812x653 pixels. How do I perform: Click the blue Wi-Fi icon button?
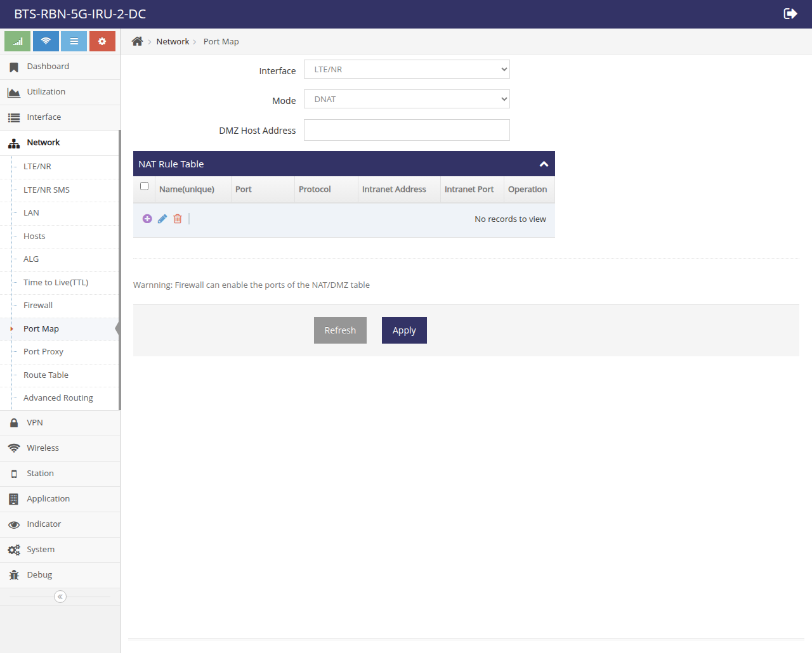(x=46, y=41)
